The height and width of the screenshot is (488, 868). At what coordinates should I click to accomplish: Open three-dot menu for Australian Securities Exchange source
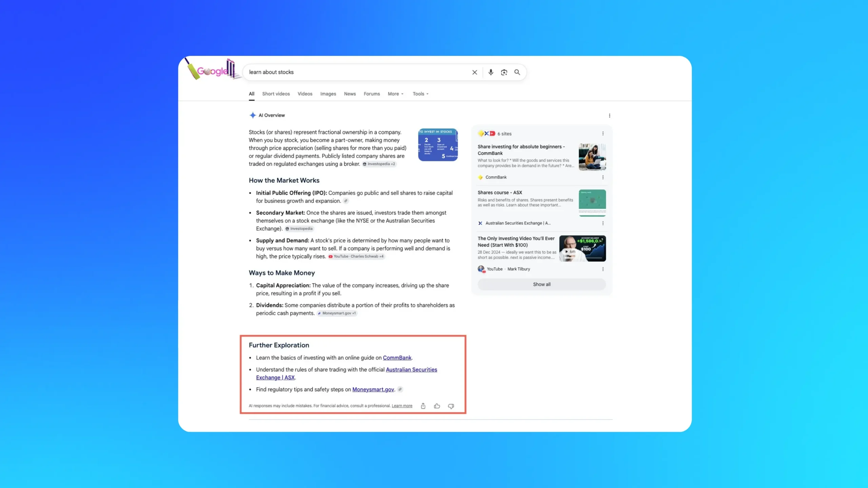tap(603, 223)
